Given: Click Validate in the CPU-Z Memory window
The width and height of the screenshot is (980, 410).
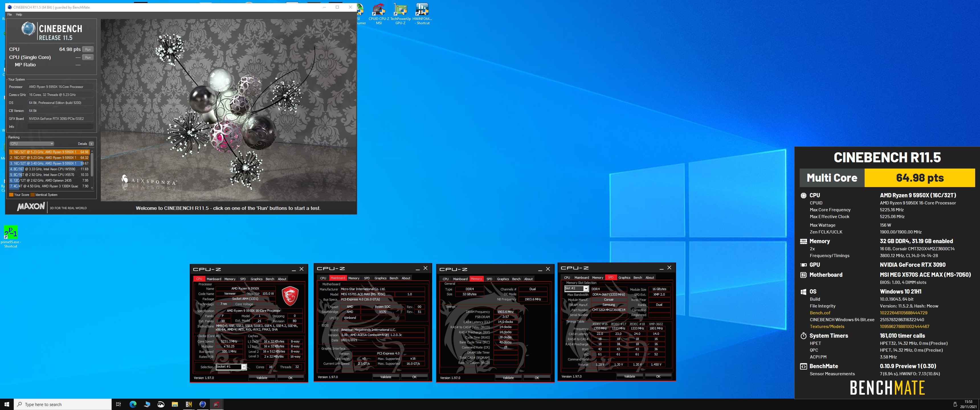Looking at the screenshot, I should tap(508, 378).
